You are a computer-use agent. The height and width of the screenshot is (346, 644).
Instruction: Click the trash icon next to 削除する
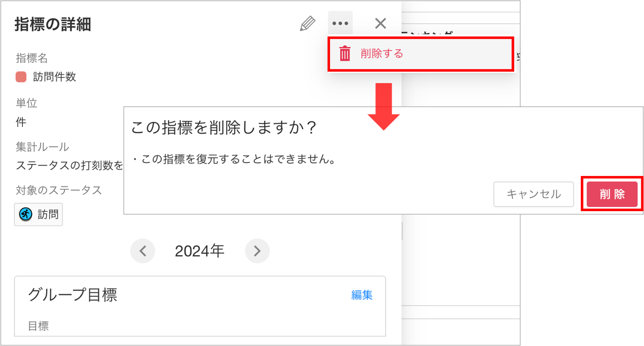click(344, 53)
